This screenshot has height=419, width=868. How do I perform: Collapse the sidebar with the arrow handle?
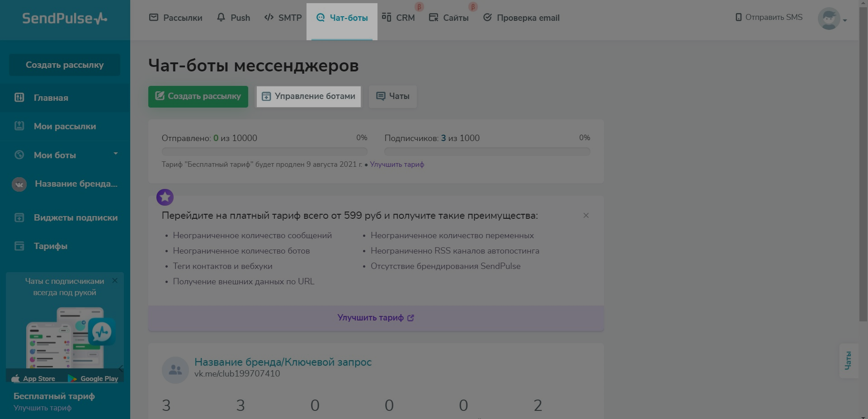tap(121, 368)
